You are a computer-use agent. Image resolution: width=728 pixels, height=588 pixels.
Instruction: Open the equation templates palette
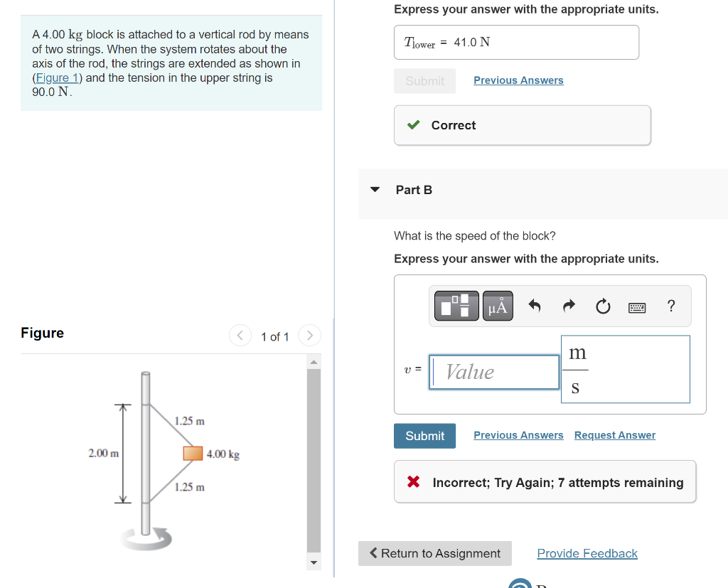[456, 306]
